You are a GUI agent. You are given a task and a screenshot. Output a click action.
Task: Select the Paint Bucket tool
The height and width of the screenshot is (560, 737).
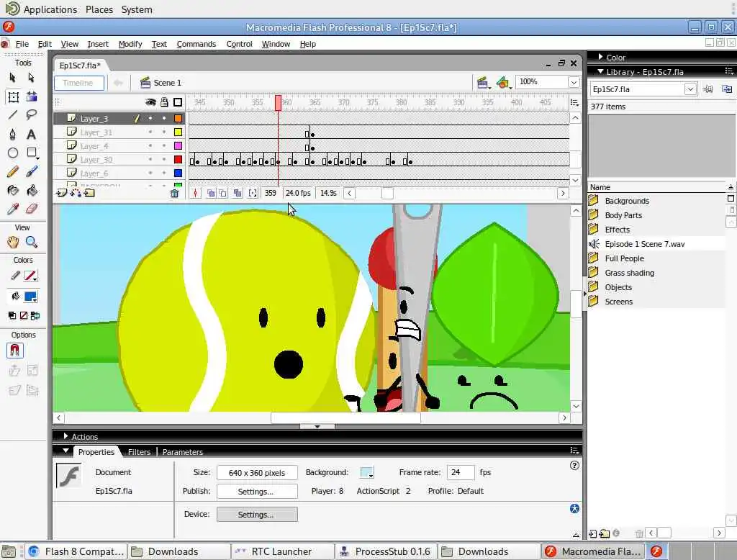pos(32,191)
